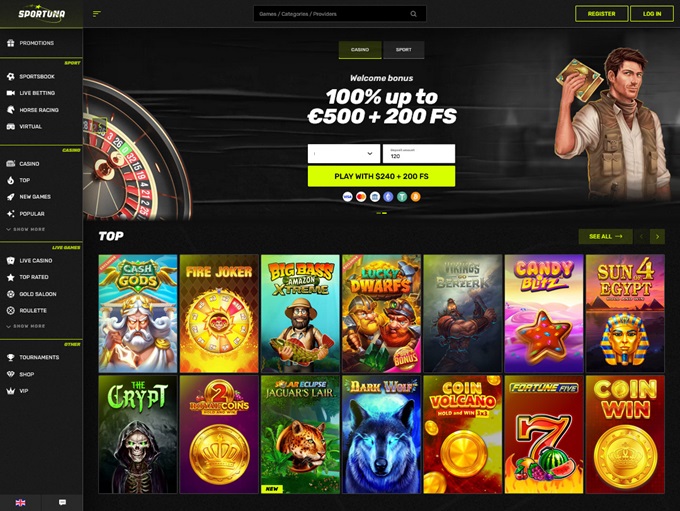Select the Bitcoin payment icon
Viewport: 680px width, 511px height.
[415, 197]
